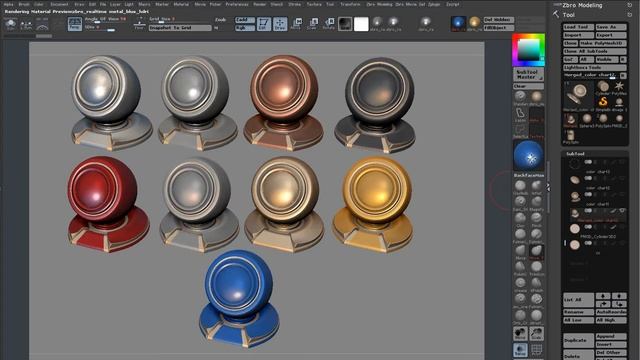The image size is (640, 360).
Task: Pick the Crease brush icon
Action: tap(520, 284)
